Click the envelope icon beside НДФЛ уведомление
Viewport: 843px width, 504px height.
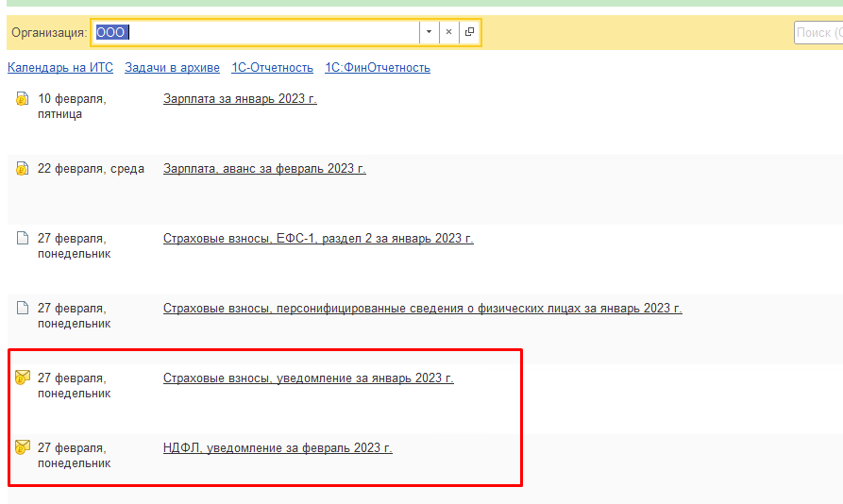tap(23, 448)
